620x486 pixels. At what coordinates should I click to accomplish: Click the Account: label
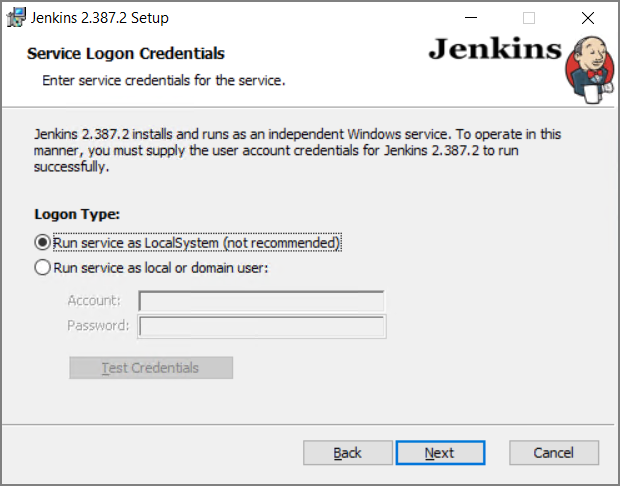pyautogui.click(x=94, y=301)
